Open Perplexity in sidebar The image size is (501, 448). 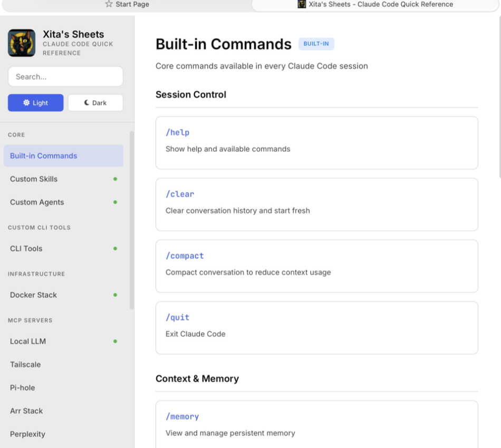[63, 434]
